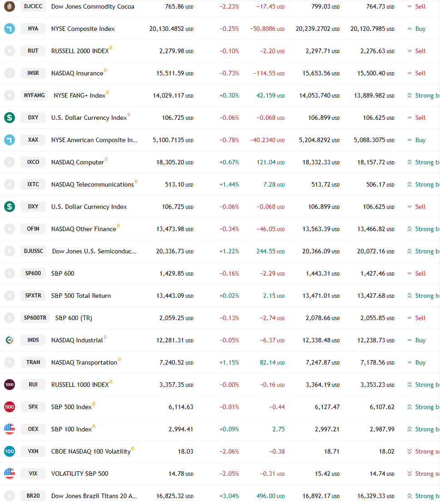Click the Sell rating for DJCICC
This screenshot has width=440, height=504.
coord(416,6)
